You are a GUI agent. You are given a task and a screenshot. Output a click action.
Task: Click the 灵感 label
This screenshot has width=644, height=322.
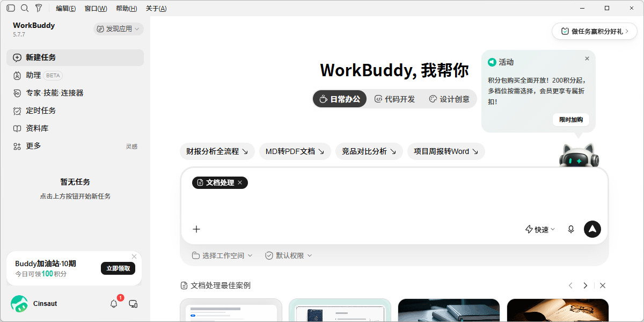tap(131, 147)
